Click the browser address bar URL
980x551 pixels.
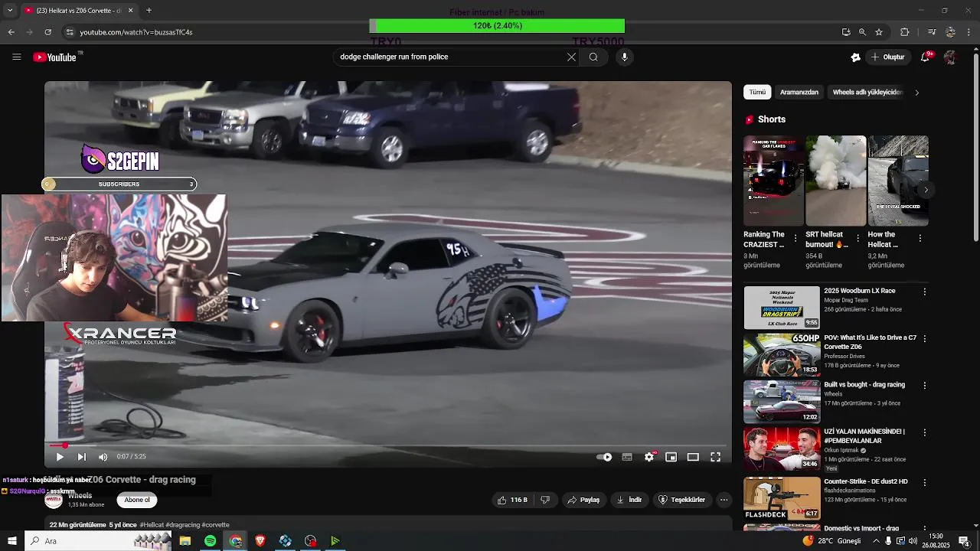coord(136,32)
